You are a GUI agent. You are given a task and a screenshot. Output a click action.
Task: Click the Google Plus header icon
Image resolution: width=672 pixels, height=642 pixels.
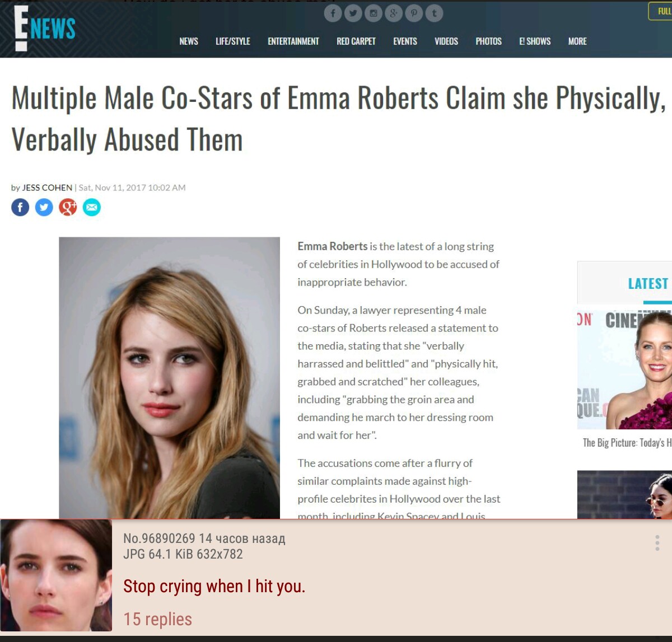(393, 13)
